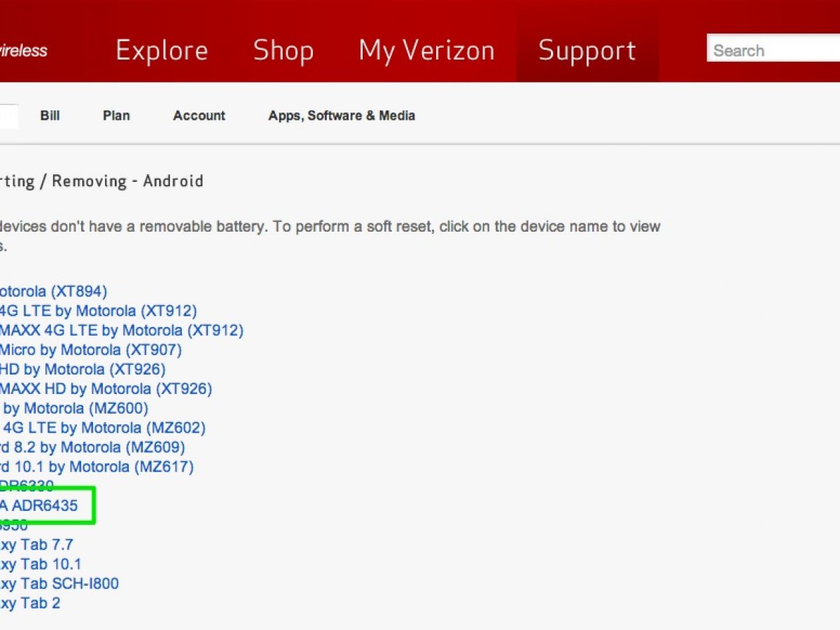Open the MAXX HD by Motorola link
840x630 pixels.
tap(106, 388)
